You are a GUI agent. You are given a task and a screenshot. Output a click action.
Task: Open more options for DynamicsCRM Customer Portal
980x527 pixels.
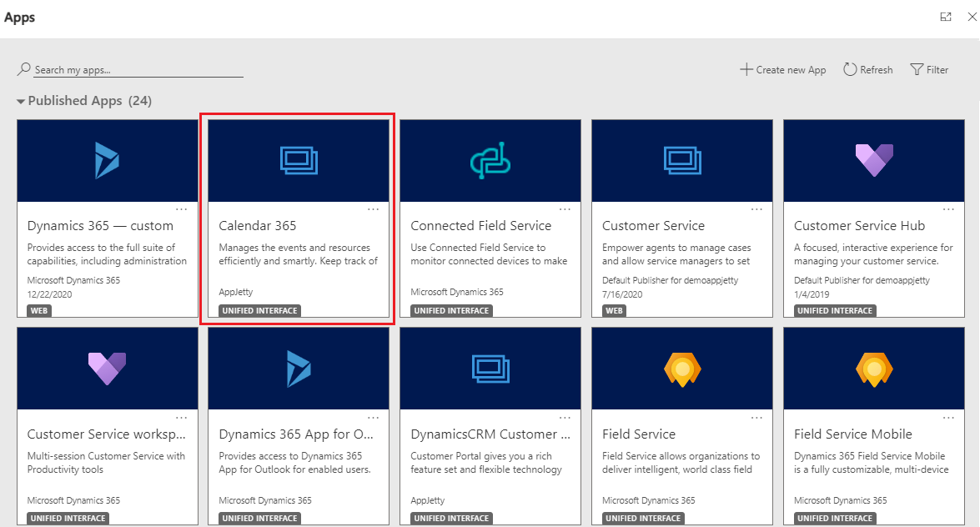[565, 418]
